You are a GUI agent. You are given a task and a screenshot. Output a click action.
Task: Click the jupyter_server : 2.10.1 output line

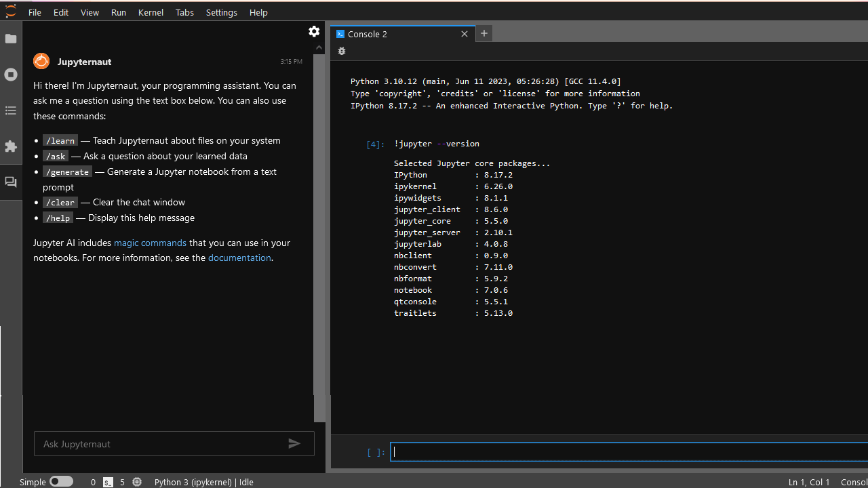point(453,232)
